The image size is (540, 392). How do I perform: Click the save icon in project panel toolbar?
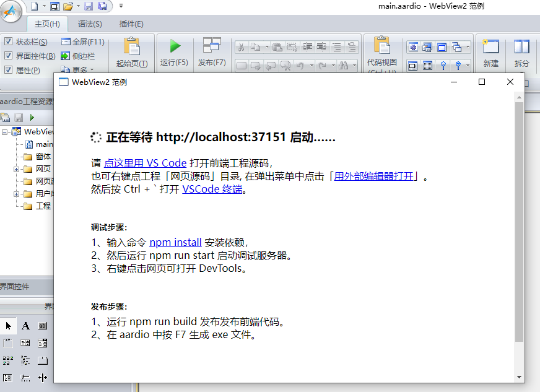(x=19, y=118)
